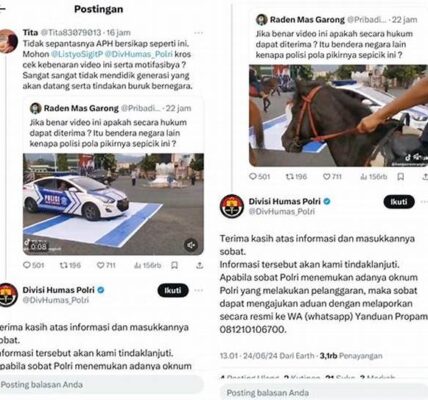Click the Ikuti button on right panel
The height and width of the screenshot is (400, 428).
(x=399, y=202)
